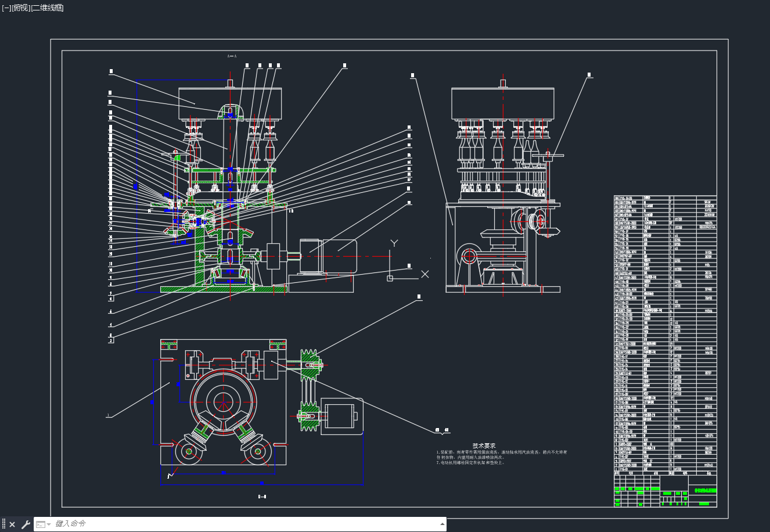Open recent commands dropdown on command line
770x532 pixels.
(43, 524)
